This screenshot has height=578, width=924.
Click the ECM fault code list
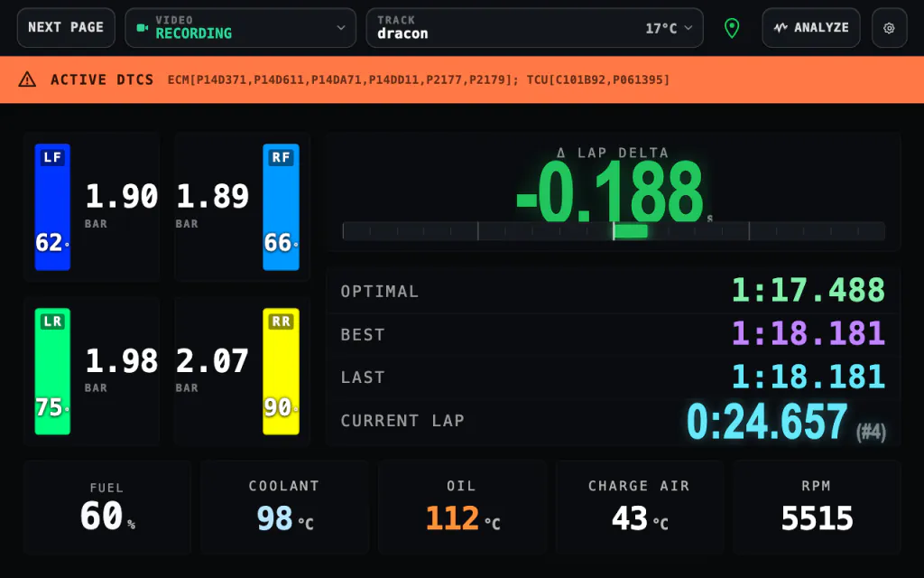pos(343,79)
